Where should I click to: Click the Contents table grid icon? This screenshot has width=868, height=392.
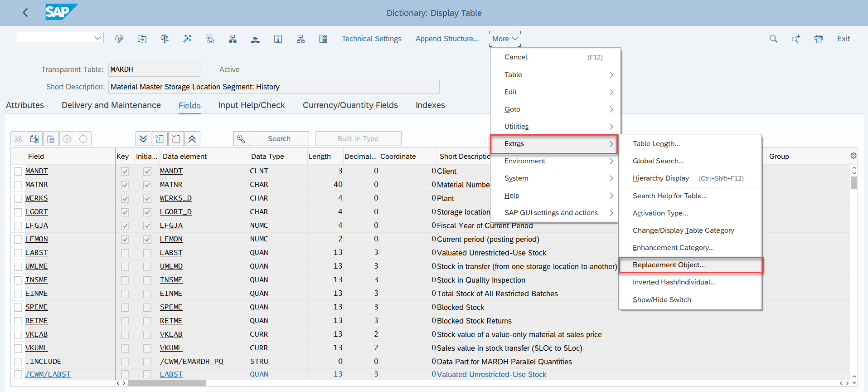tap(323, 39)
